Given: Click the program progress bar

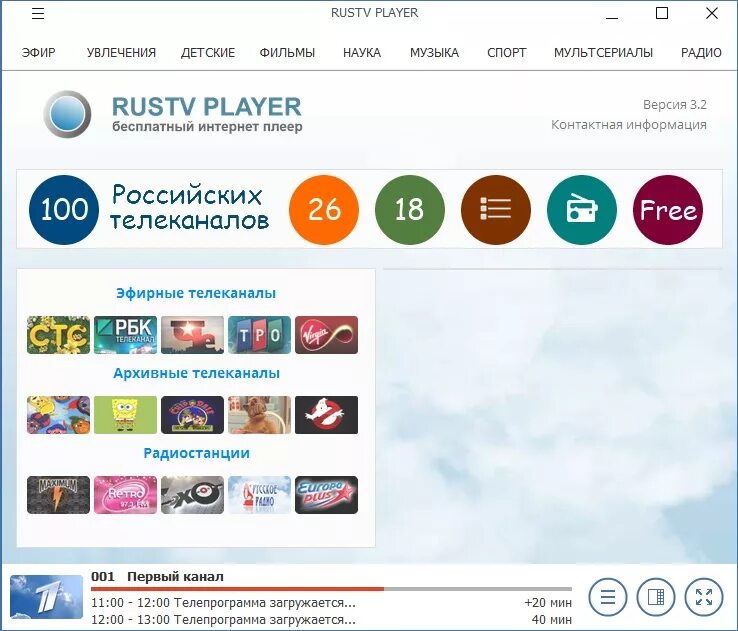Looking at the screenshot, I should [x=331, y=589].
